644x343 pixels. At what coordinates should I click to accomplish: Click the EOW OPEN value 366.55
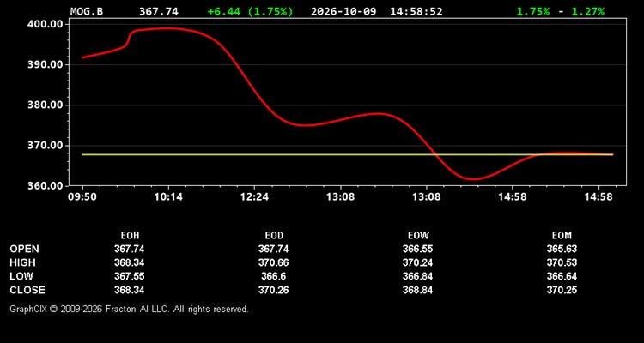pyautogui.click(x=417, y=249)
